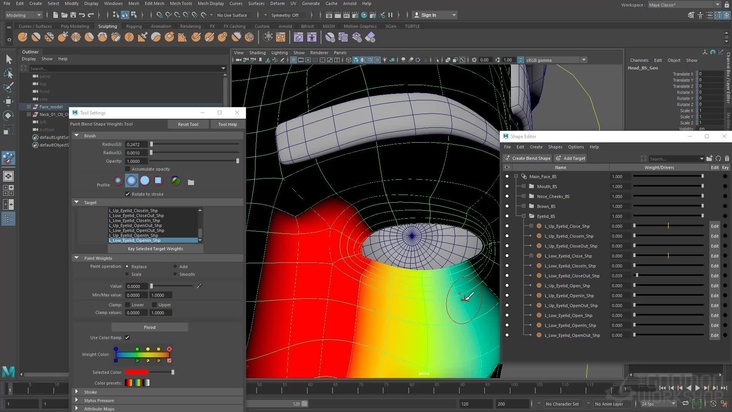Click the Lasso select tool in toolbox
The image size is (732, 412).
pyautogui.click(x=8, y=73)
